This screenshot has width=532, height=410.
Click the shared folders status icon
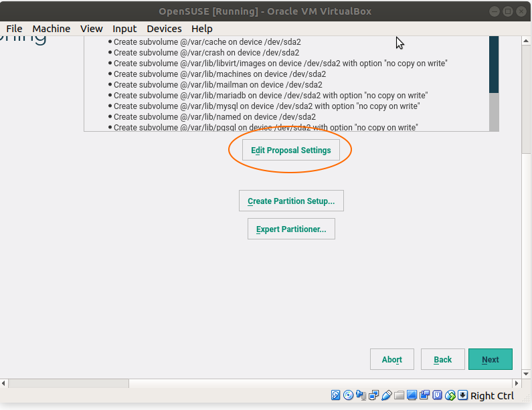coord(399,395)
